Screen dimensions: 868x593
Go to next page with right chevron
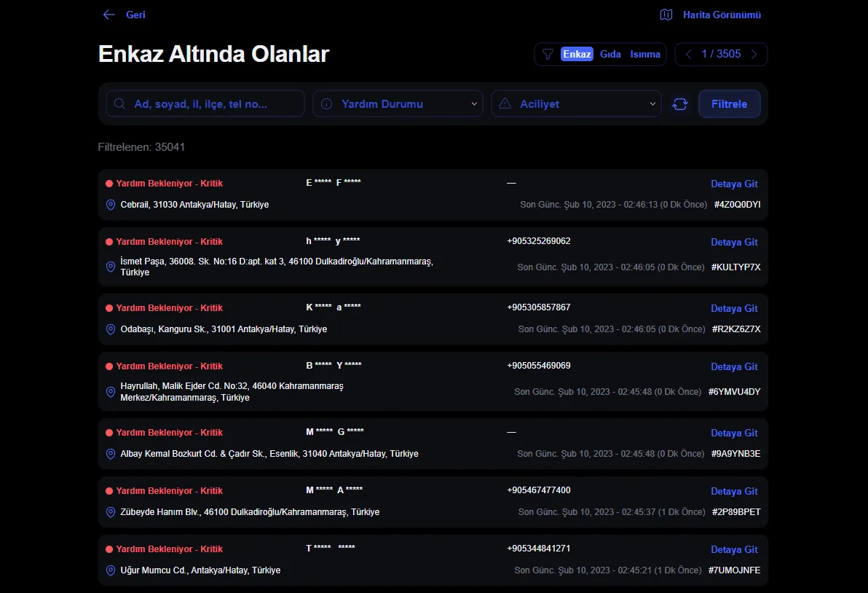(x=754, y=54)
